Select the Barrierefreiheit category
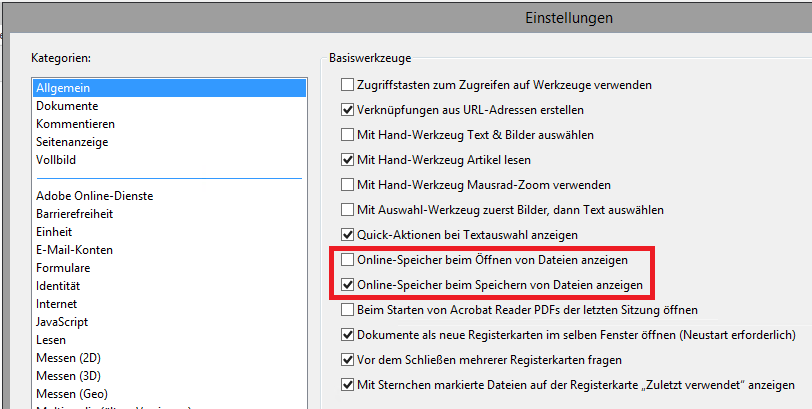This screenshot has height=409, width=812. (x=74, y=214)
